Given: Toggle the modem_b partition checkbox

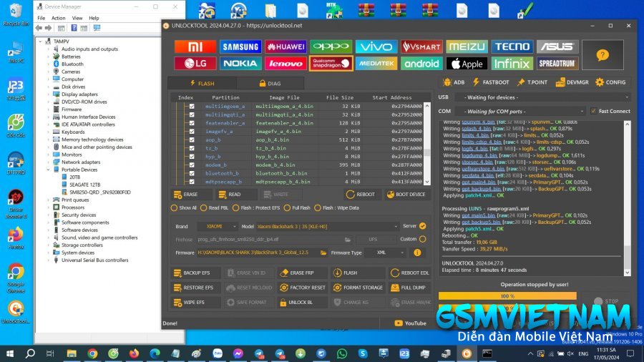Looking at the screenshot, I should pos(192,165).
